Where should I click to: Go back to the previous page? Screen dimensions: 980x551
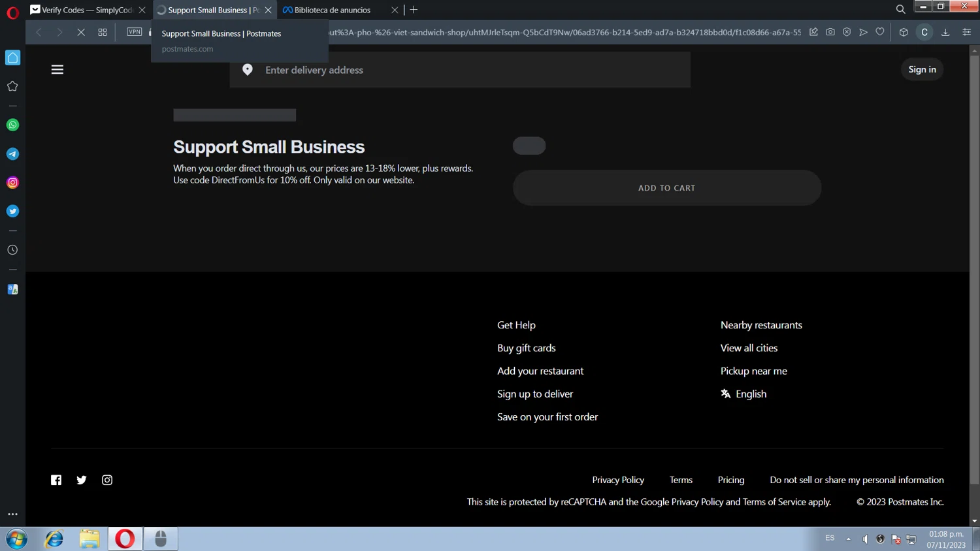(39, 32)
